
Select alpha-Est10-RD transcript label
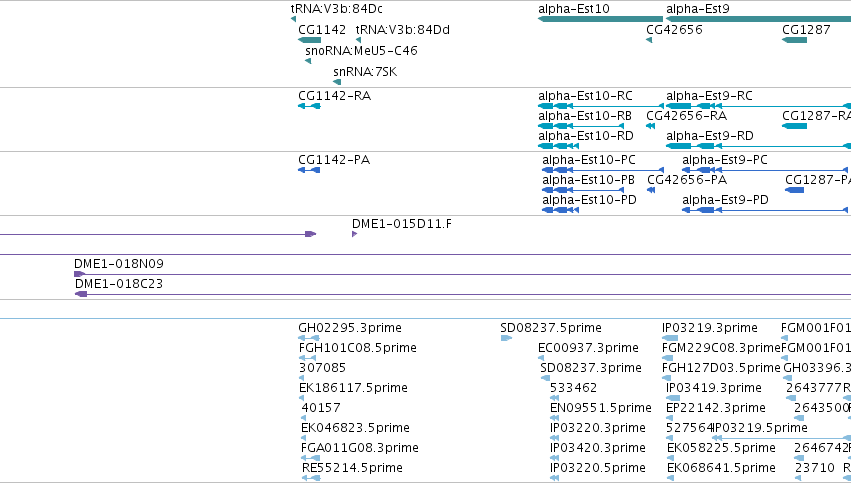[x=586, y=136]
